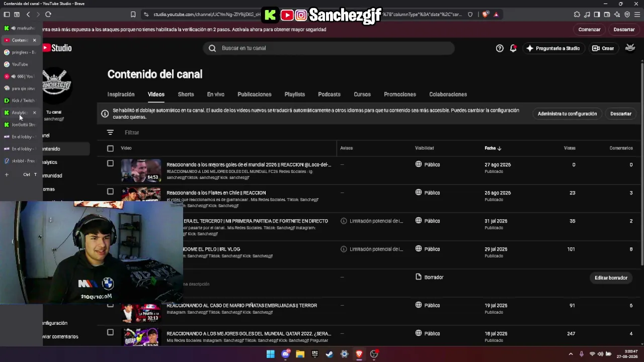Open the YouTube Studio help icon
The image size is (644, 362).
click(x=500, y=48)
